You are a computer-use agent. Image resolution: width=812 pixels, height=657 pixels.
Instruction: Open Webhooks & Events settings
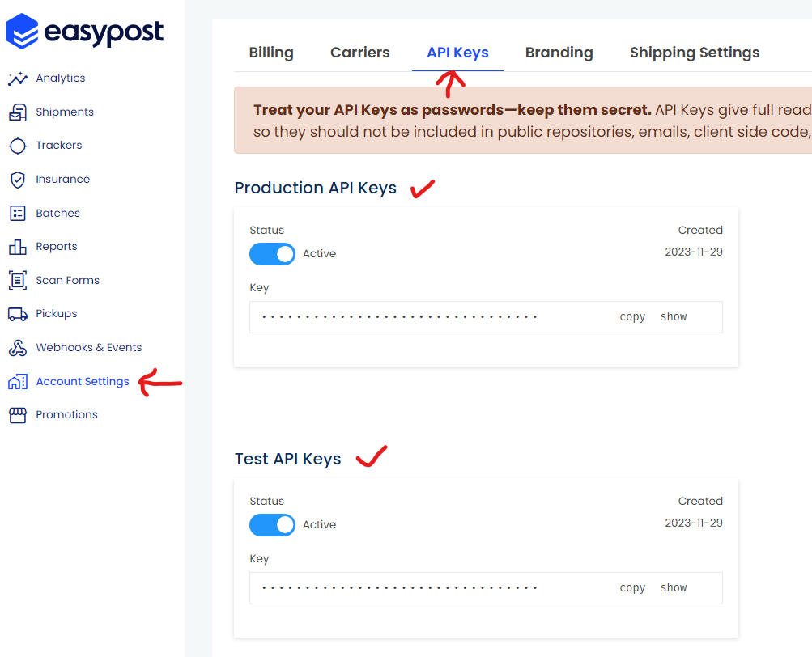pos(87,347)
